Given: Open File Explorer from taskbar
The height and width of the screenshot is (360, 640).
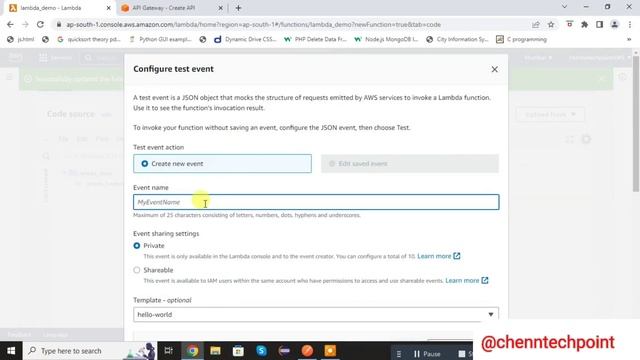Looking at the screenshot, I should click(x=216, y=351).
